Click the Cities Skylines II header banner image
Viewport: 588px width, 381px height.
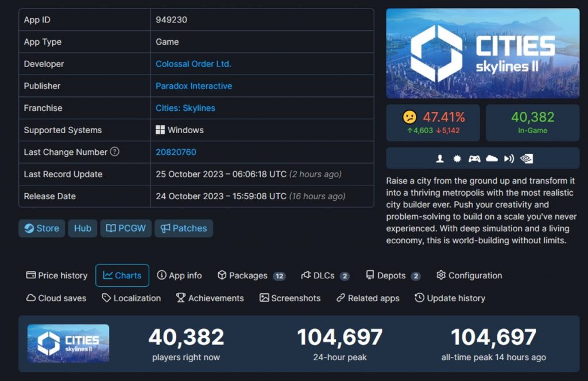pos(482,53)
